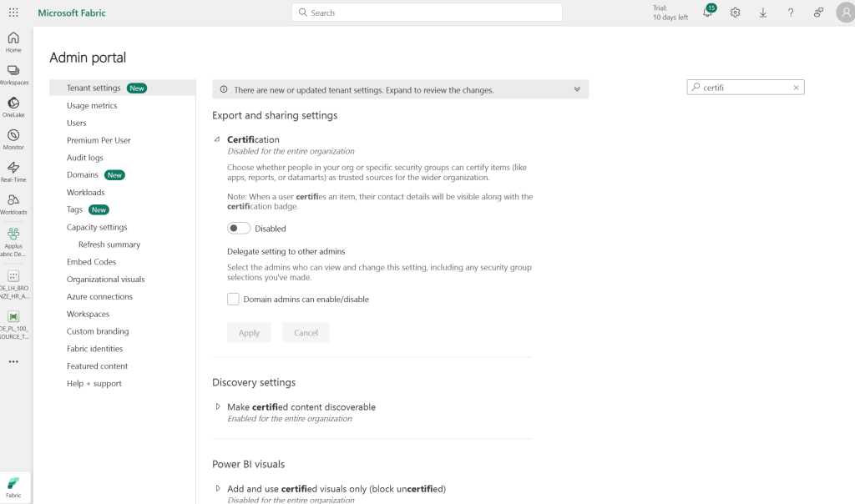Click the download arrow icon
The width and height of the screenshot is (855, 504).
pyautogui.click(x=763, y=13)
